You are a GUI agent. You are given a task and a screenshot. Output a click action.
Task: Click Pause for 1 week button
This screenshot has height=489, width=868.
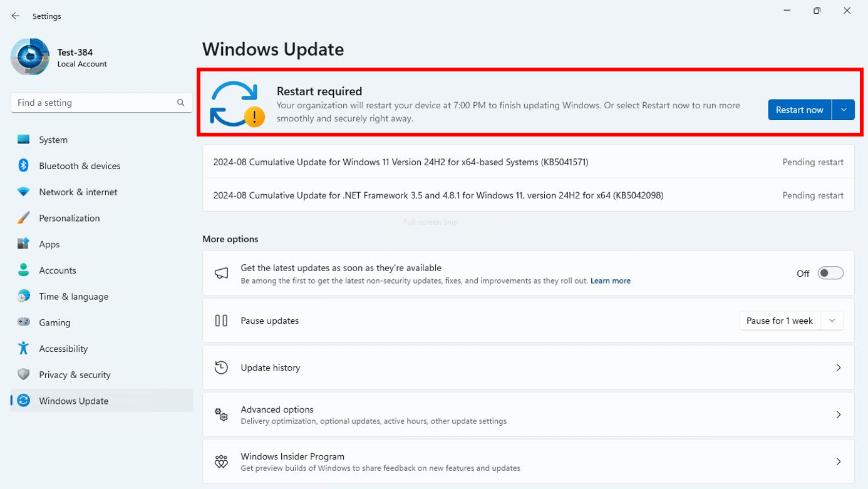(780, 321)
